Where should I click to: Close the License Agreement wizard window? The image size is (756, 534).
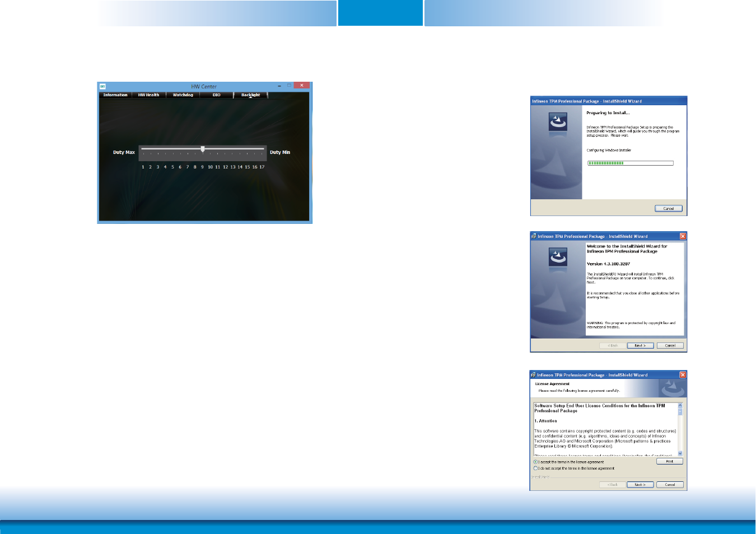tap(683, 374)
